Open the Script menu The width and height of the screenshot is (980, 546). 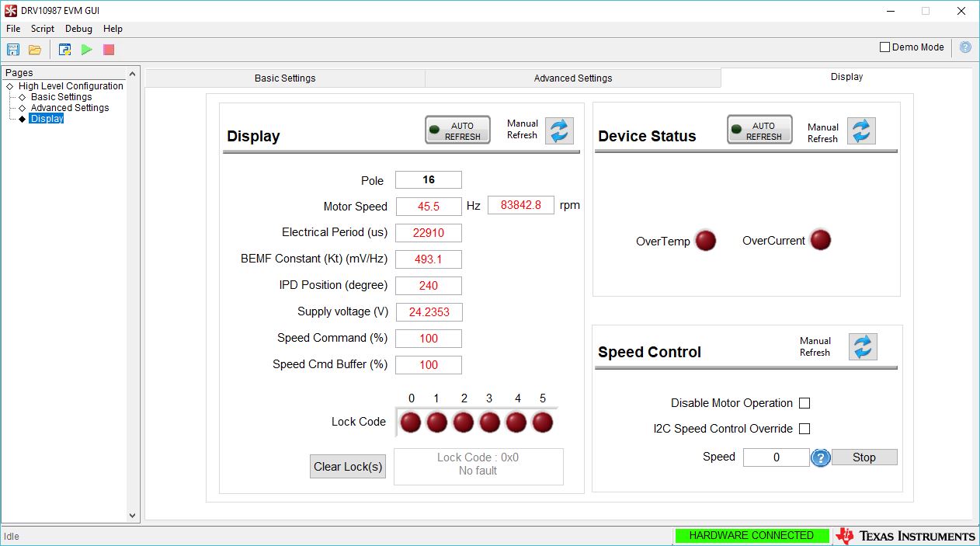pyautogui.click(x=43, y=29)
